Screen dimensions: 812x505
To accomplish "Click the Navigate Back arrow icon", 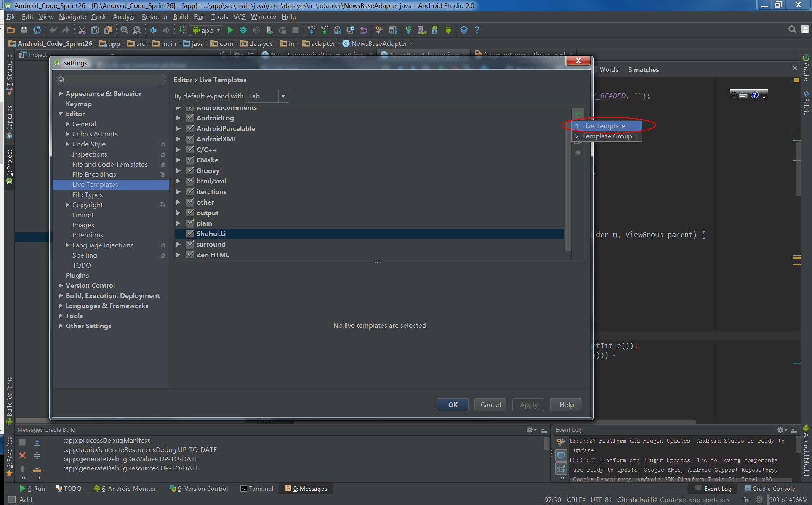I will 153,30.
